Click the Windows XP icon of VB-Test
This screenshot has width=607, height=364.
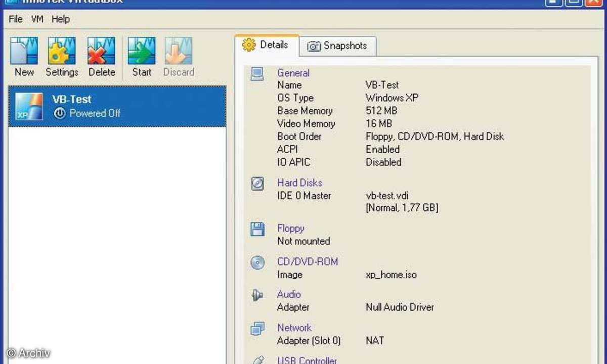coord(29,106)
